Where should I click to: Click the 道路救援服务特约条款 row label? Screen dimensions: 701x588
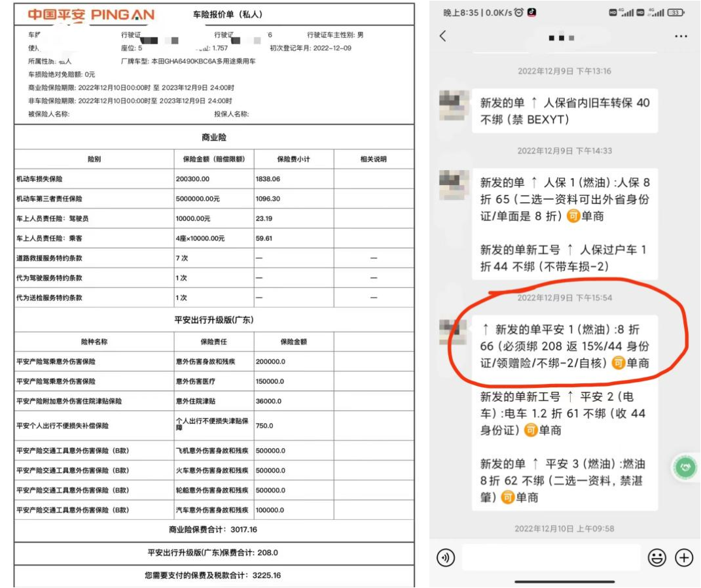point(49,258)
